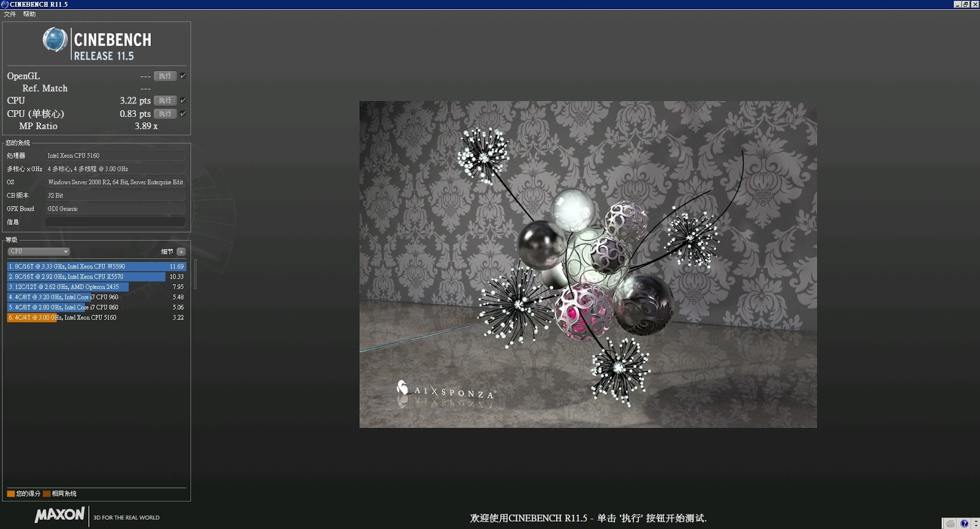Image resolution: width=980 pixels, height=529 pixels.
Task: Open the 文件 menu
Action: pos(10,14)
